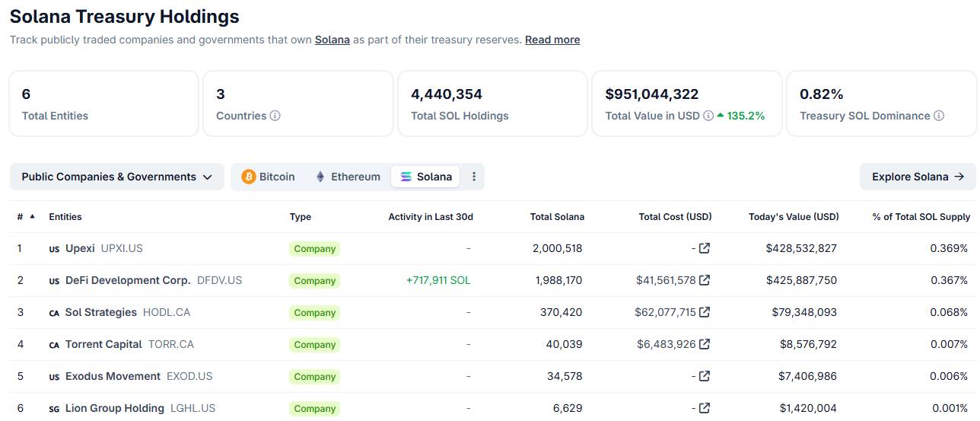This screenshot has height=421, width=980.
Task: Sort by the Total Solana column header
Action: click(557, 217)
